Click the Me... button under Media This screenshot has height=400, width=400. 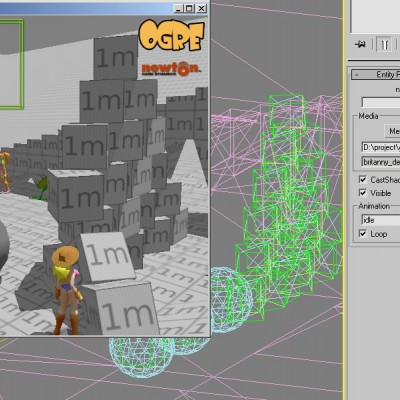tap(392, 131)
